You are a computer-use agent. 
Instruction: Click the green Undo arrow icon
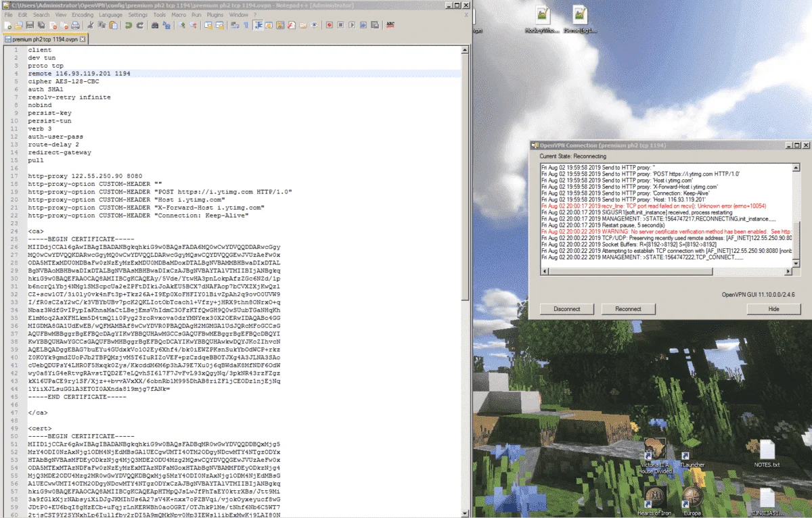coord(128,25)
